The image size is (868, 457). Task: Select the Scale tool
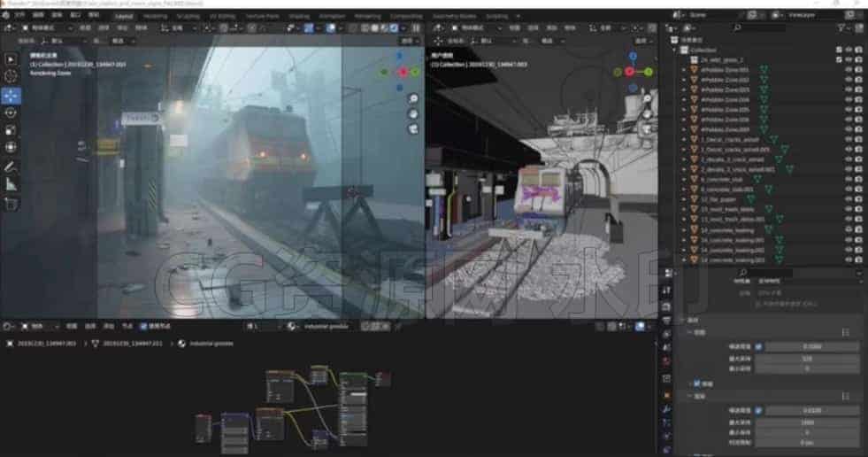tap(11, 130)
